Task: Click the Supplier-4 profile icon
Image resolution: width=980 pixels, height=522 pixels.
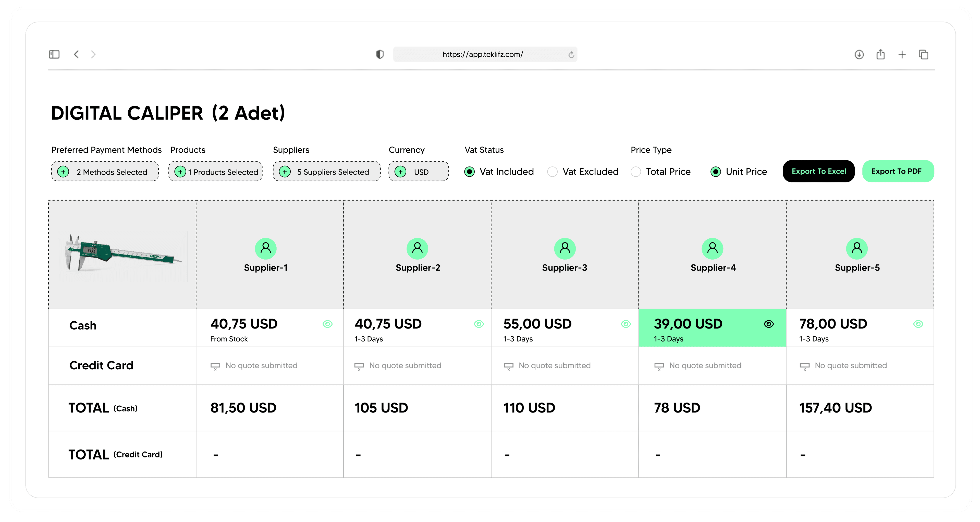Action: [712, 248]
